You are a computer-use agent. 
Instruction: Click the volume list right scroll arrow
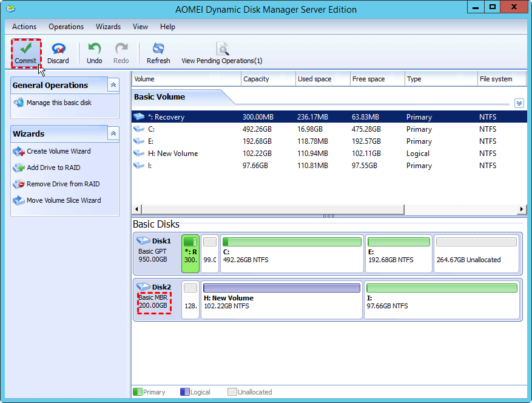click(x=522, y=209)
